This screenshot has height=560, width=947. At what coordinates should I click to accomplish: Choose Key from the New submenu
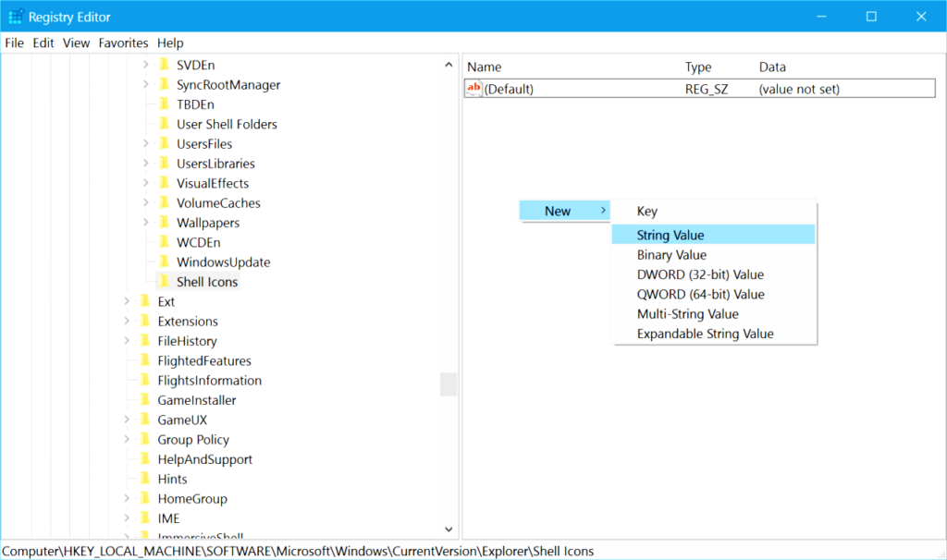click(713, 212)
